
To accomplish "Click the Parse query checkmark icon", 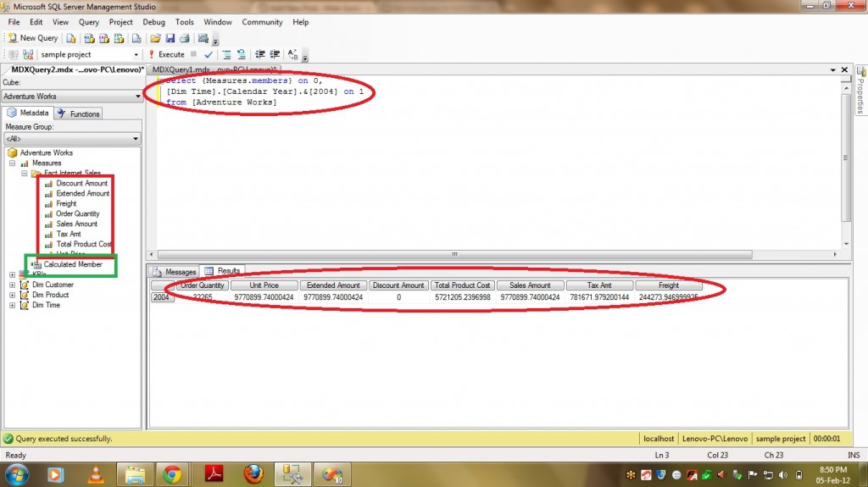I will [209, 54].
